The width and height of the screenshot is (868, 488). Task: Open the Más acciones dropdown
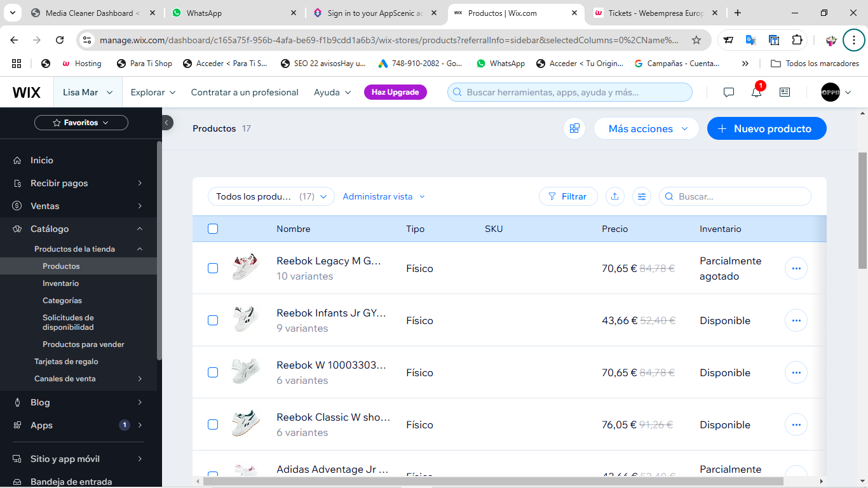pos(646,128)
